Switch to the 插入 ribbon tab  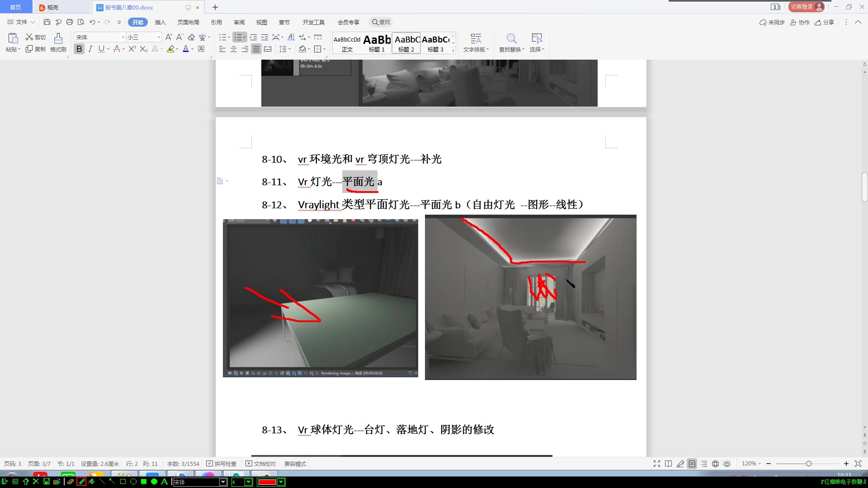(160, 22)
